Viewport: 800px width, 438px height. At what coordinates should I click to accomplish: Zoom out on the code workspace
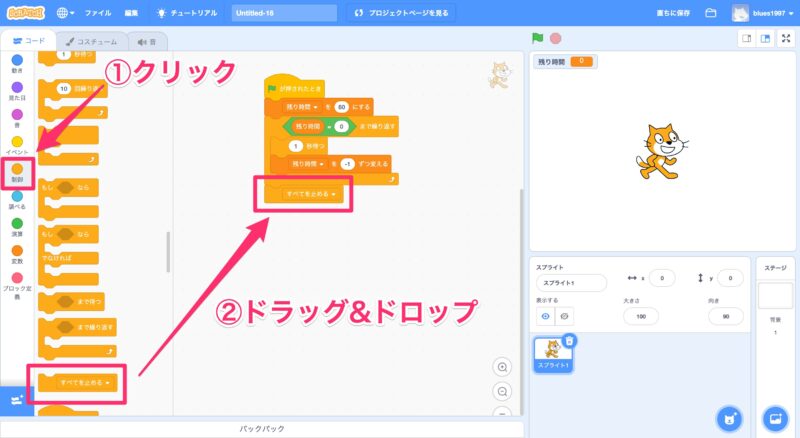tap(503, 391)
